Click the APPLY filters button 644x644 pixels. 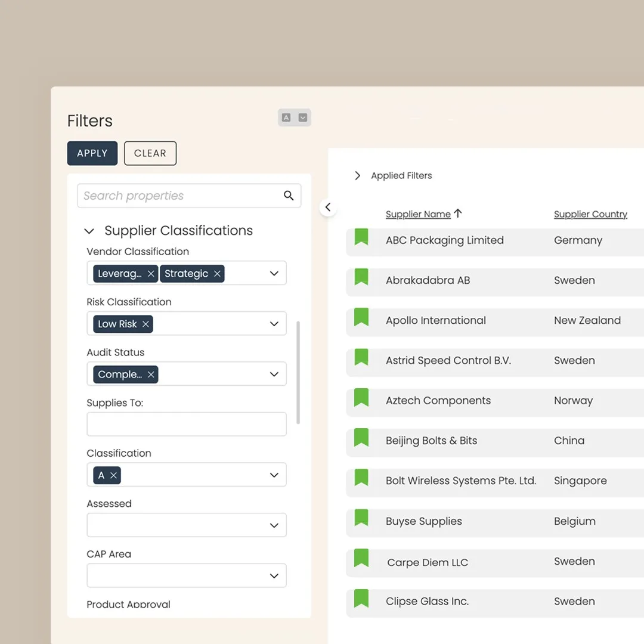click(92, 153)
